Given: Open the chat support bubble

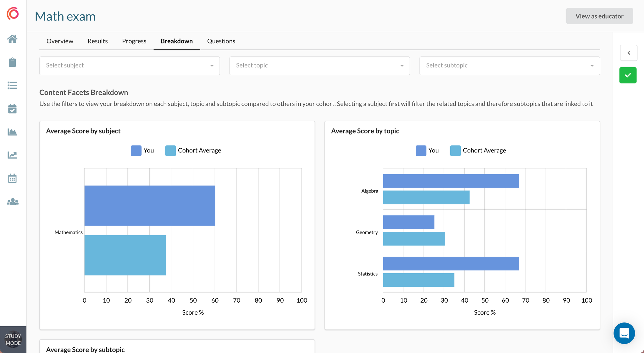Looking at the screenshot, I should (x=624, y=333).
